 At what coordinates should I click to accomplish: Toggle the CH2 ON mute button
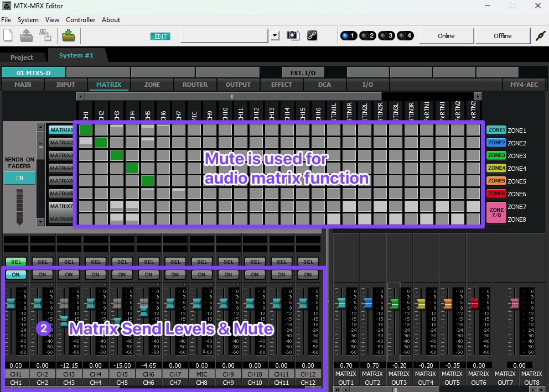click(x=43, y=274)
